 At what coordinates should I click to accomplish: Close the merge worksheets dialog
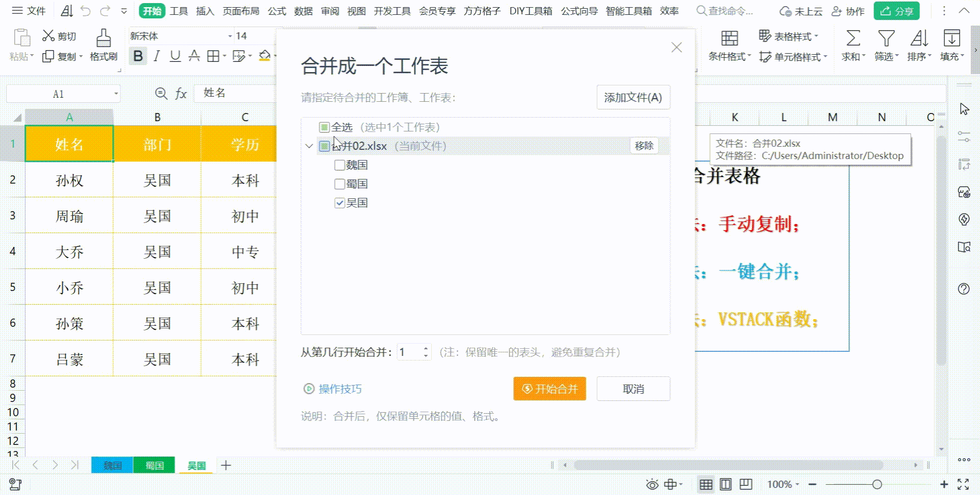tap(676, 48)
